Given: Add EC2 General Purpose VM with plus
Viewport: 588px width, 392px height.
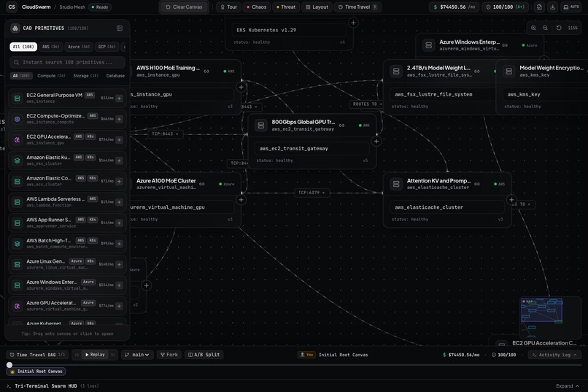Looking at the screenshot, I should coord(119,99).
